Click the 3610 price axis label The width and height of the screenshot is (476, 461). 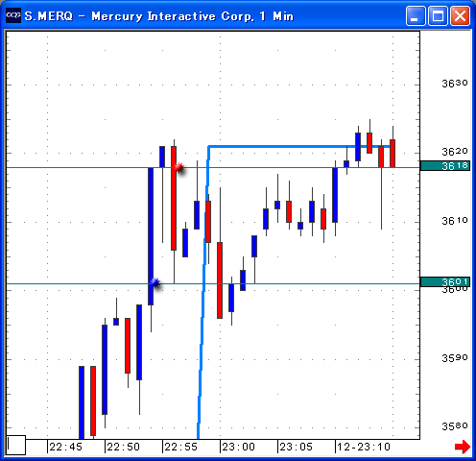455,221
